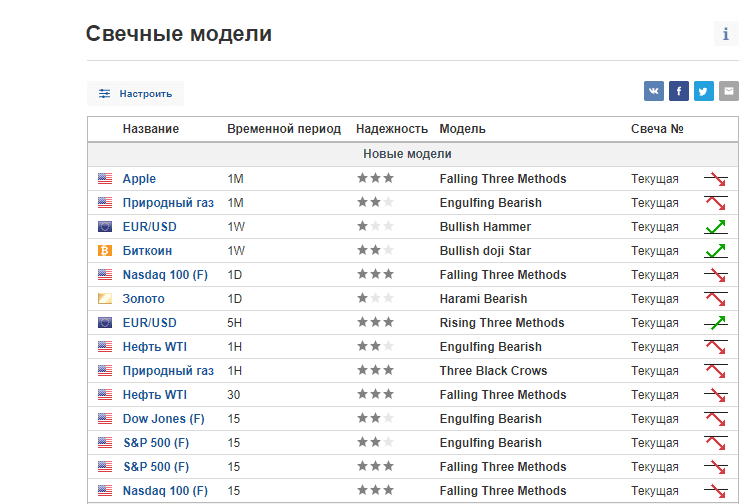This screenshot has height=504, width=747.
Task: Click the green bullish icon in Биткоин row
Action: (716, 251)
